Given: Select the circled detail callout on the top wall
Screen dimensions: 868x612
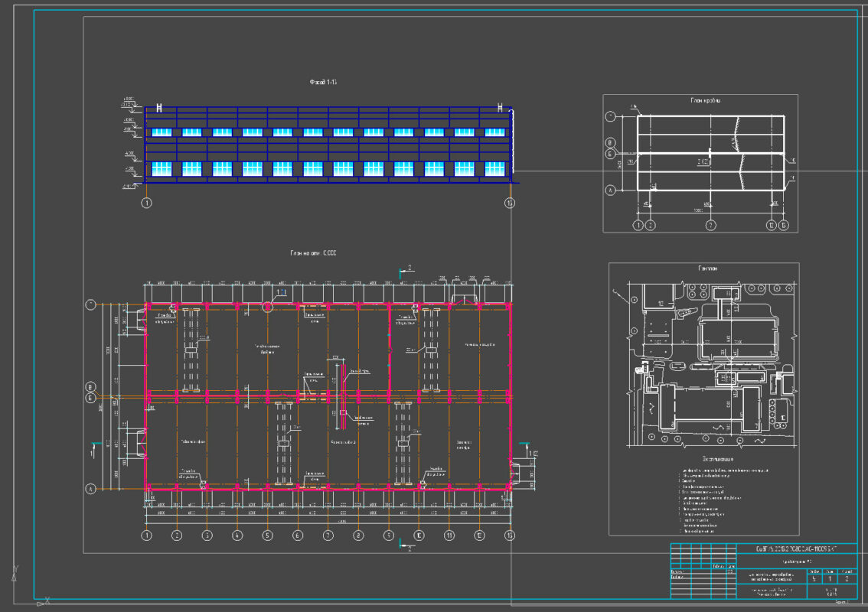Looking at the screenshot, I should pos(267,306).
